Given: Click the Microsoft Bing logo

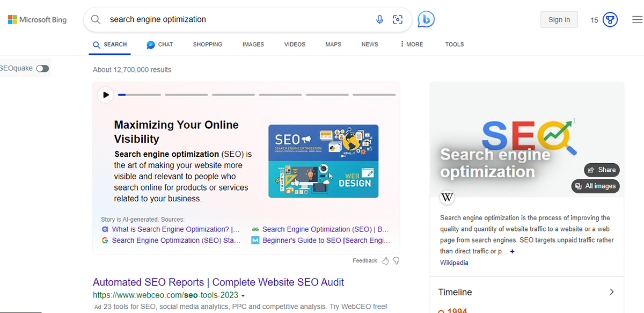Looking at the screenshot, I should [x=37, y=20].
